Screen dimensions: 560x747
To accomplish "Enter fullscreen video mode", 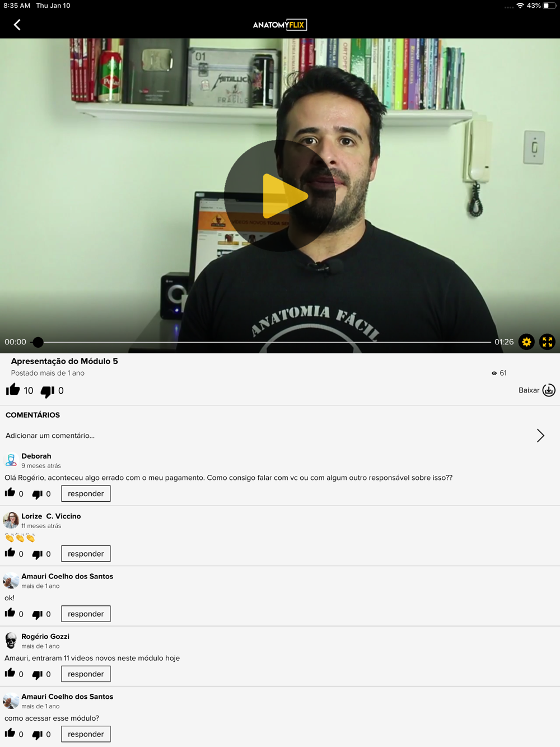I will point(547,342).
